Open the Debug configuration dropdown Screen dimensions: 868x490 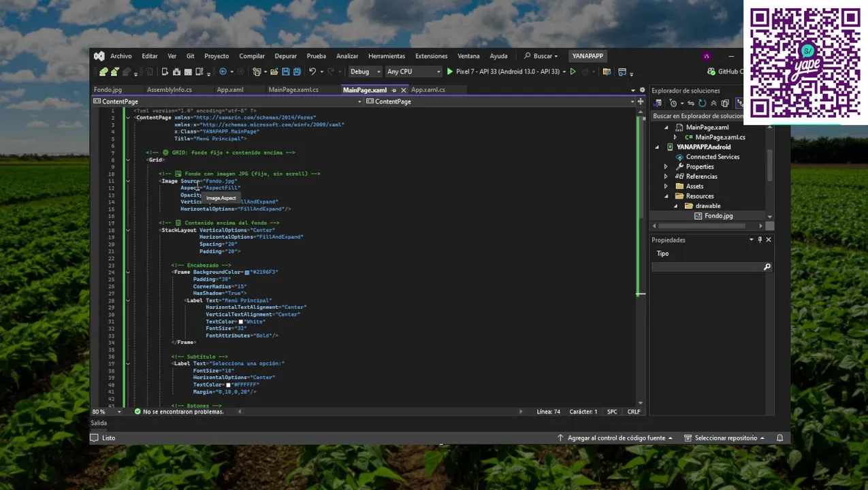point(365,71)
